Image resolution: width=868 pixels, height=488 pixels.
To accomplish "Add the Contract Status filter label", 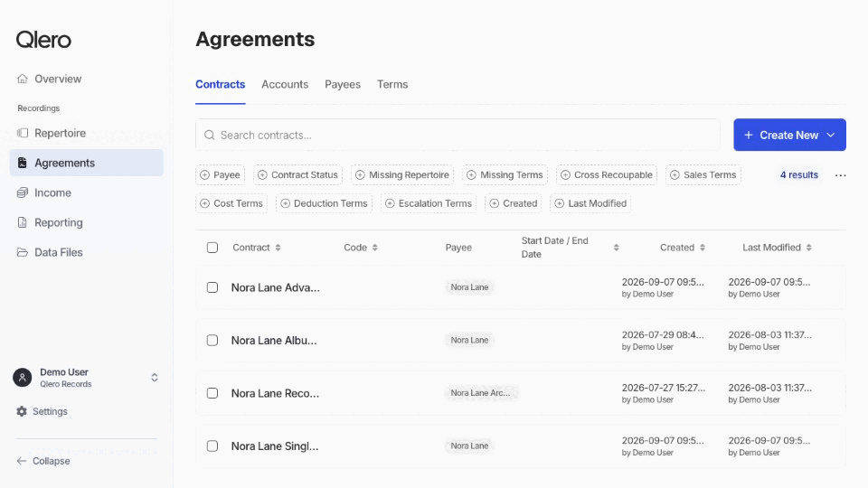I will point(305,174).
